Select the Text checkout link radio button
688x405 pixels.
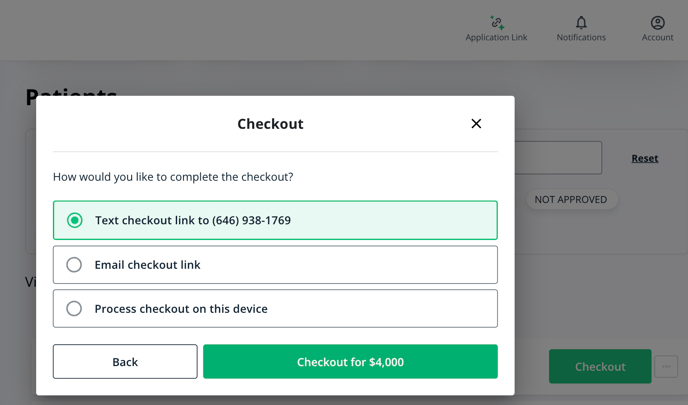[75, 220]
